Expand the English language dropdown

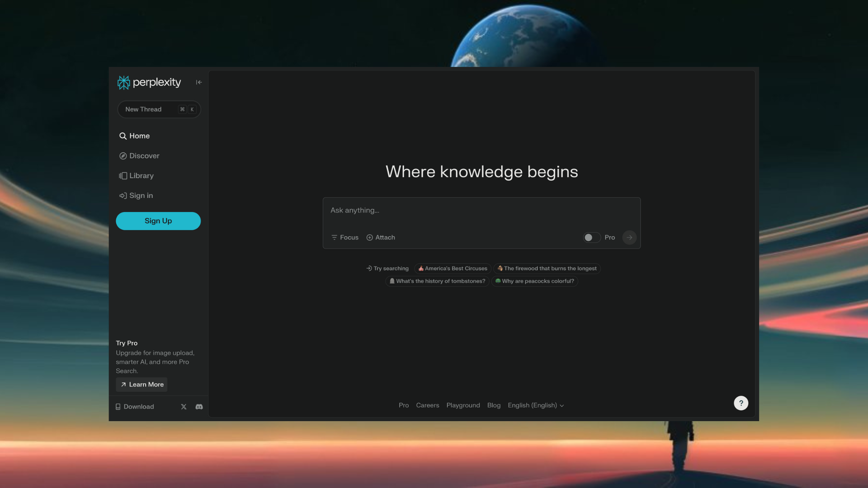[x=536, y=405]
